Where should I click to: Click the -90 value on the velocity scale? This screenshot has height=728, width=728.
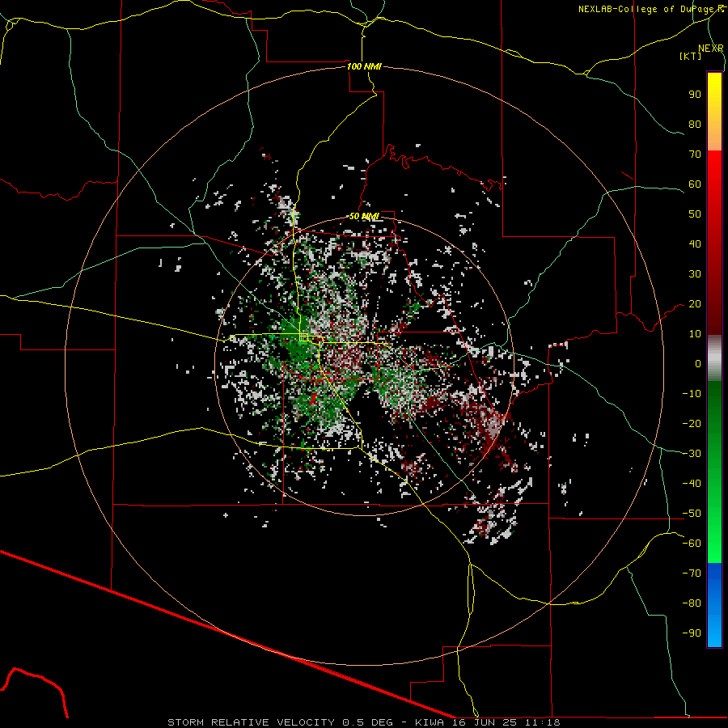692,633
